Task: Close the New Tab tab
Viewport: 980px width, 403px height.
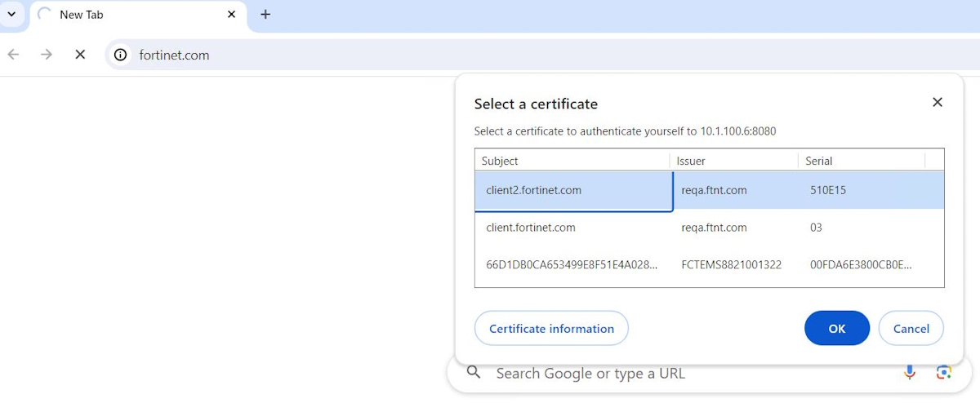Action: [232, 15]
